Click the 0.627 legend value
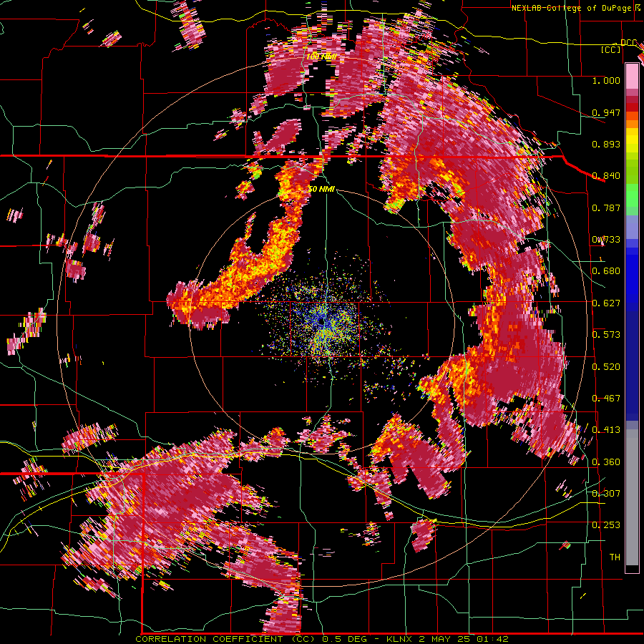Image resolution: width=644 pixels, height=644 pixels. (606, 303)
